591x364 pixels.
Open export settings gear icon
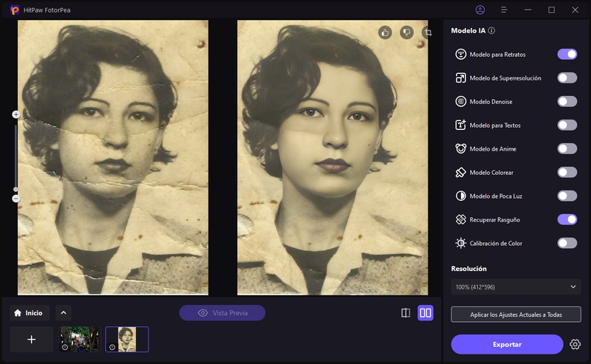tap(575, 344)
